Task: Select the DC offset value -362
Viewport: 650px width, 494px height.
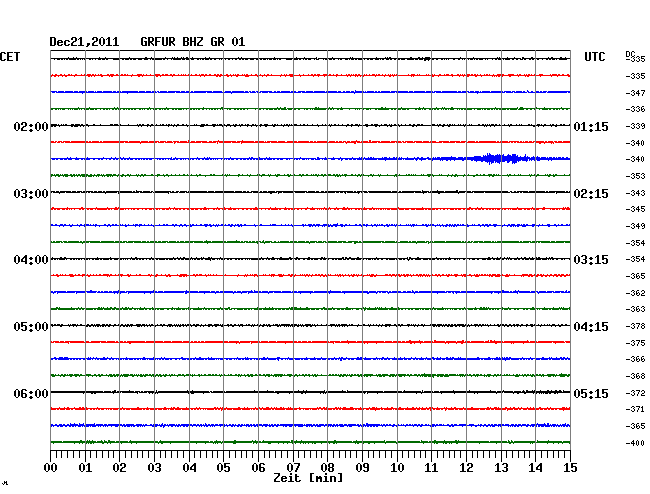Action: coord(635,293)
